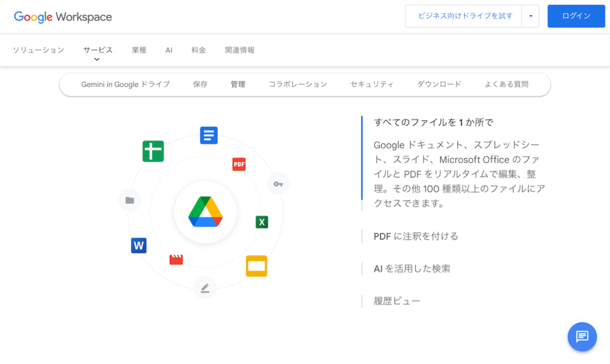Click the green Excel X icon

262,222
